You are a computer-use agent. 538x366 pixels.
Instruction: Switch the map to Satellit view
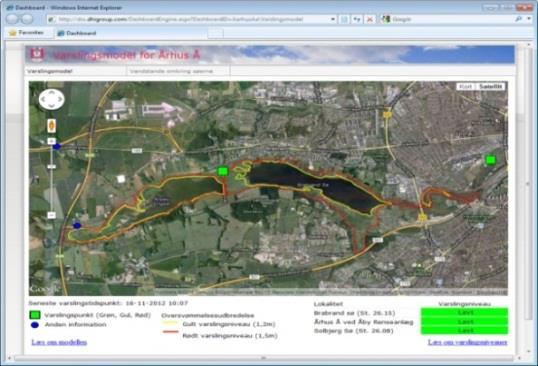tap(491, 86)
